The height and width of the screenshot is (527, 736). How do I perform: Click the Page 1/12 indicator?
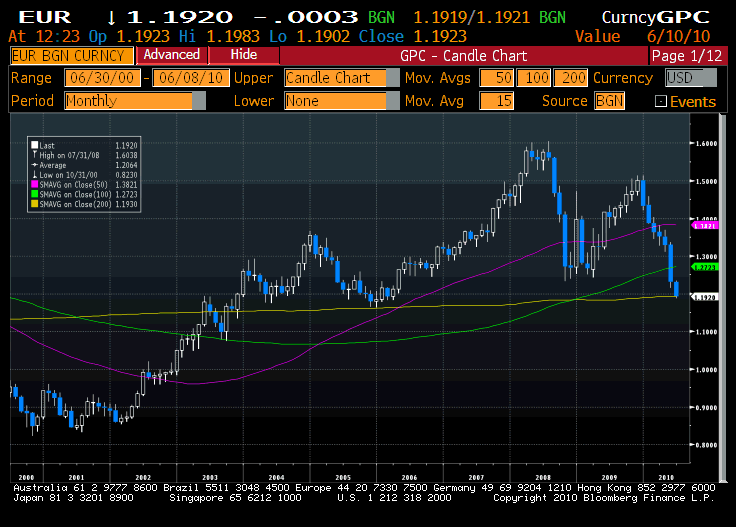click(688, 56)
